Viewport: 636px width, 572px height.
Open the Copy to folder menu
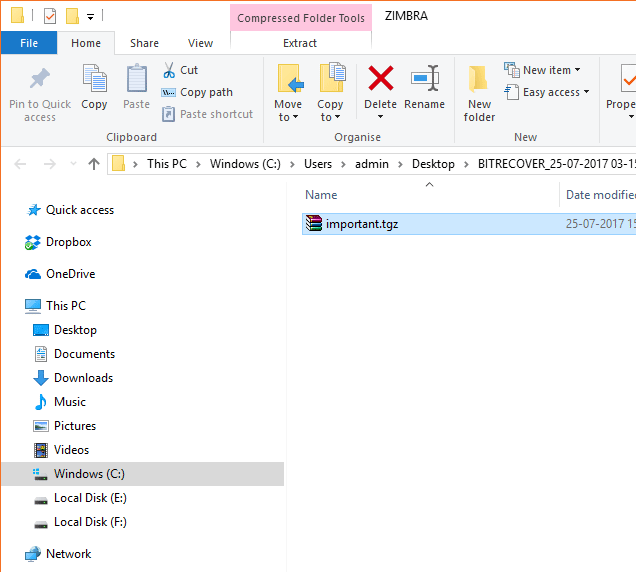(x=330, y=92)
